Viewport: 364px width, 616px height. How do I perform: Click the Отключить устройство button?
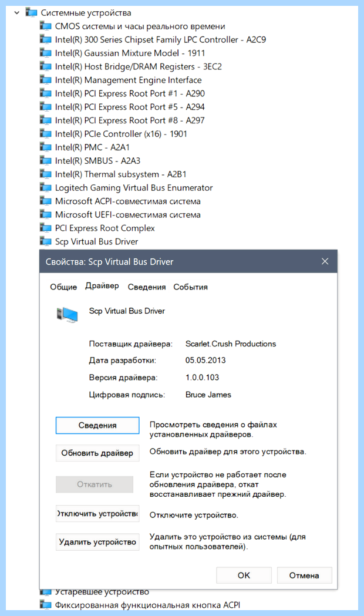[x=97, y=513]
